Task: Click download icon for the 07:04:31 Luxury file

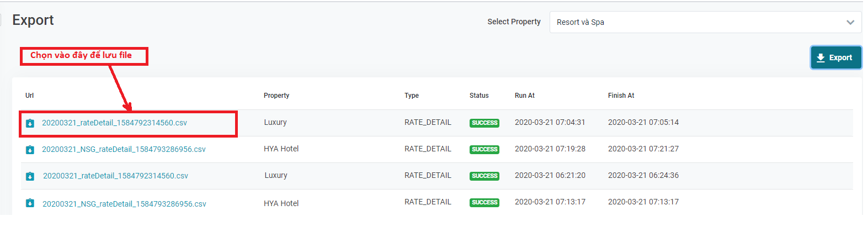Action: pyautogui.click(x=30, y=123)
